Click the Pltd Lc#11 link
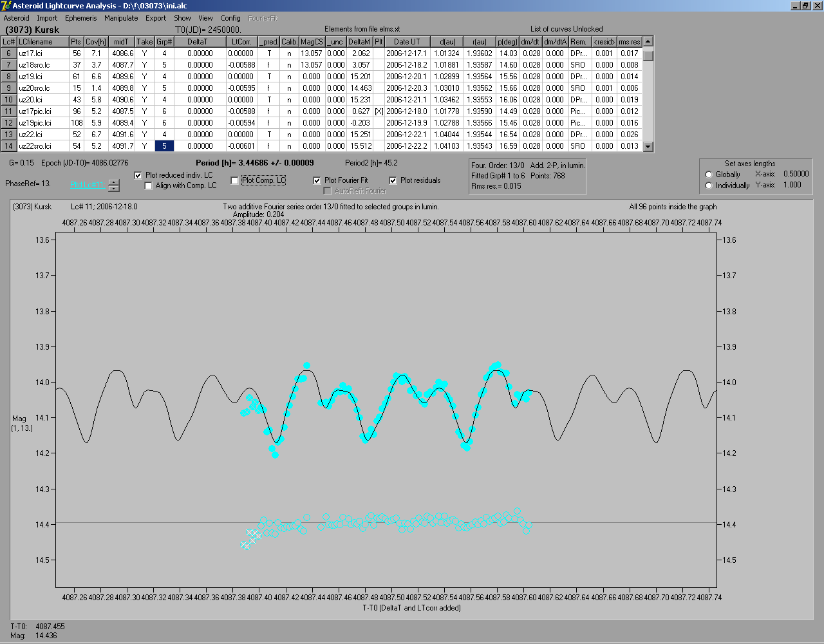Screen dimensions: 824x644 point(87,185)
